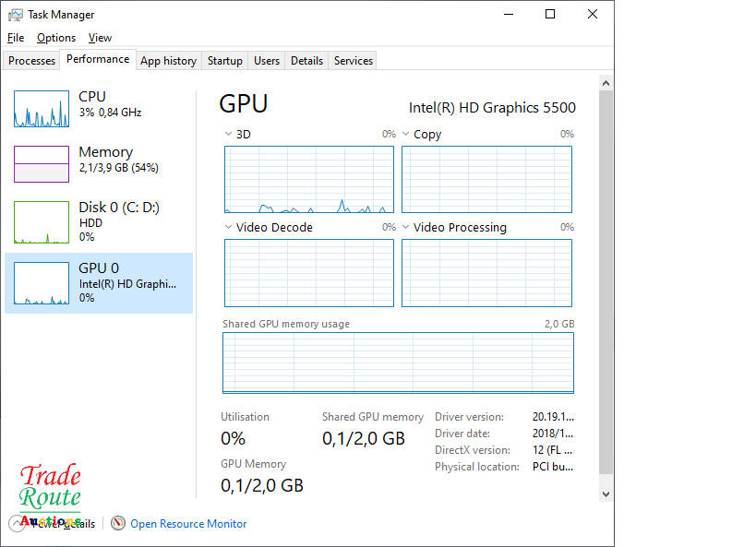Click the scrollbar down arrow
Viewport: 756px width, 547px height.
point(606,494)
